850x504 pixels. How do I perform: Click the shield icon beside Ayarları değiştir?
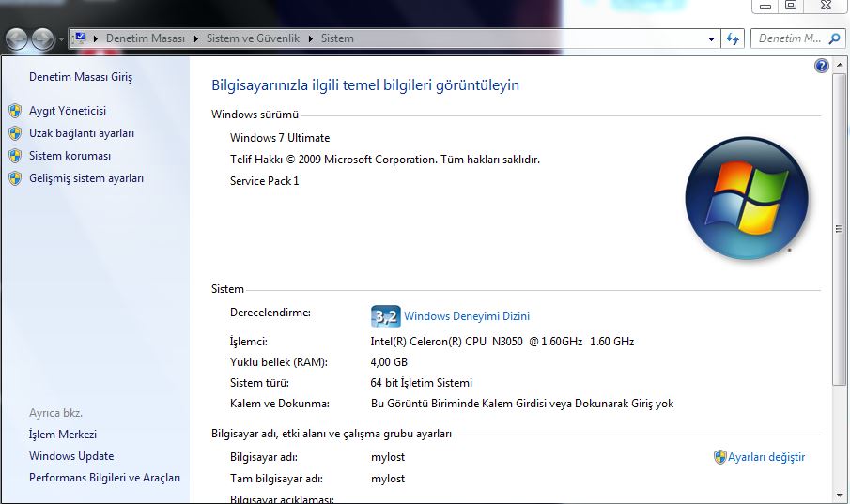[x=719, y=457]
